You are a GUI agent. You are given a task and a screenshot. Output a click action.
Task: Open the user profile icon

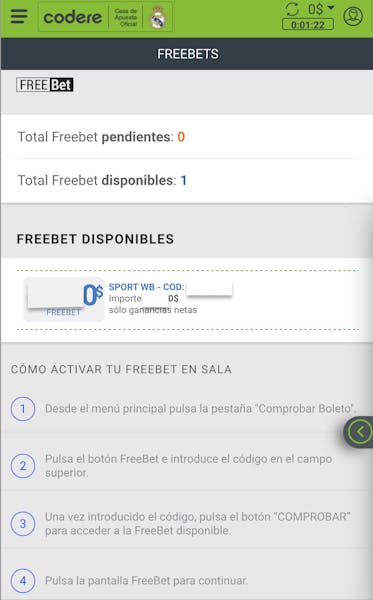(353, 16)
